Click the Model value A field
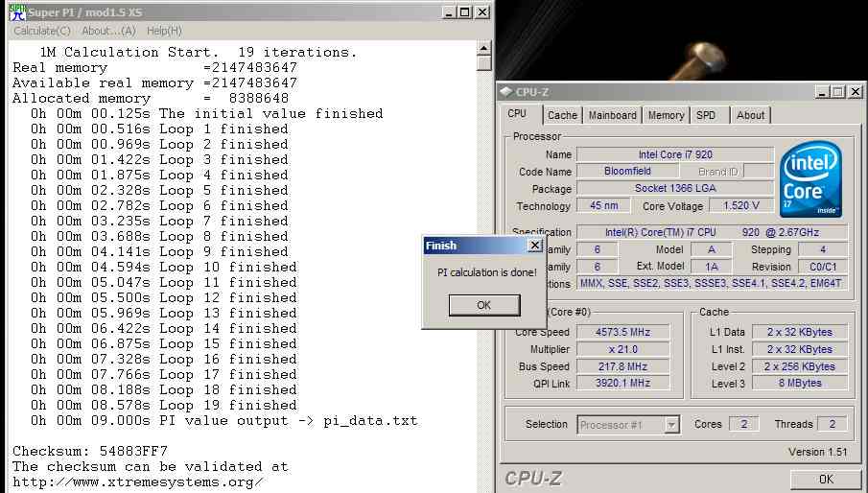The width and height of the screenshot is (868, 493). click(712, 249)
